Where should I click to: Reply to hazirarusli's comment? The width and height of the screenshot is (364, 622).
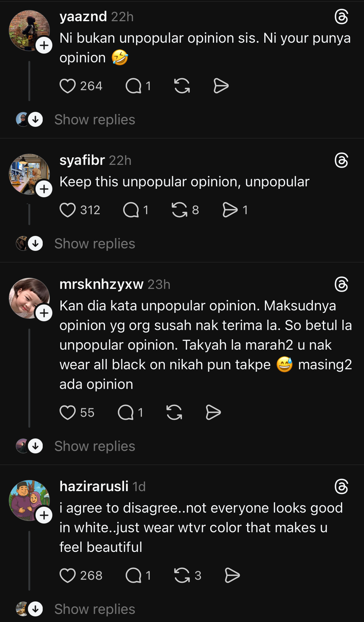click(133, 575)
